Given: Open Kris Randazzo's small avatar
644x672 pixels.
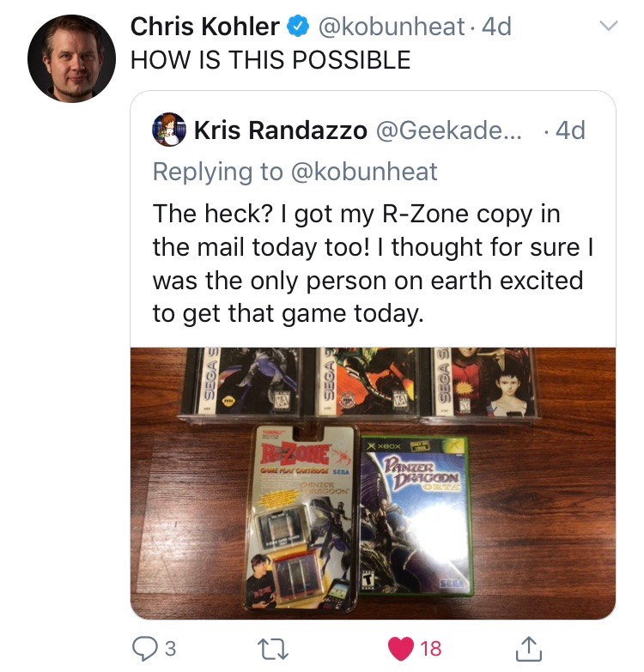Looking at the screenshot, I should click(x=169, y=130).
